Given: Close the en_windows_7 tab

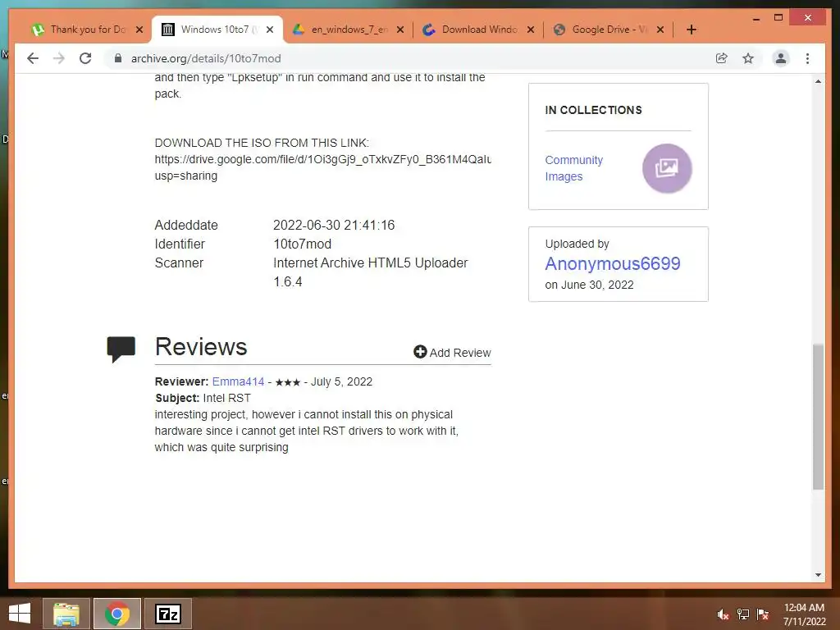Looking at the screenshot, I should click(400, 30).
